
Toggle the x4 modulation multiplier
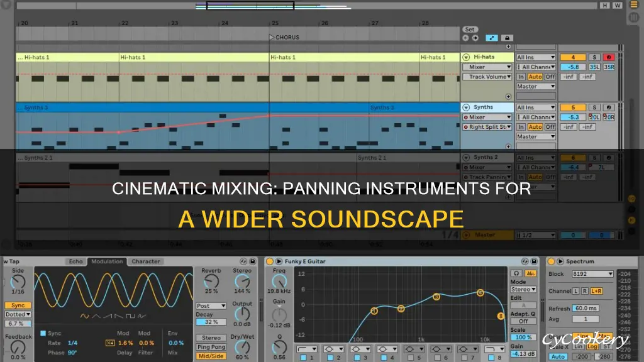(x=110, y=343)
